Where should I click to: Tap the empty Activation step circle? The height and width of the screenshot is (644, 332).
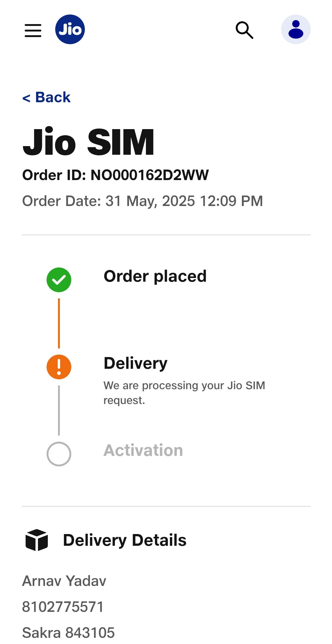[59, 454]
